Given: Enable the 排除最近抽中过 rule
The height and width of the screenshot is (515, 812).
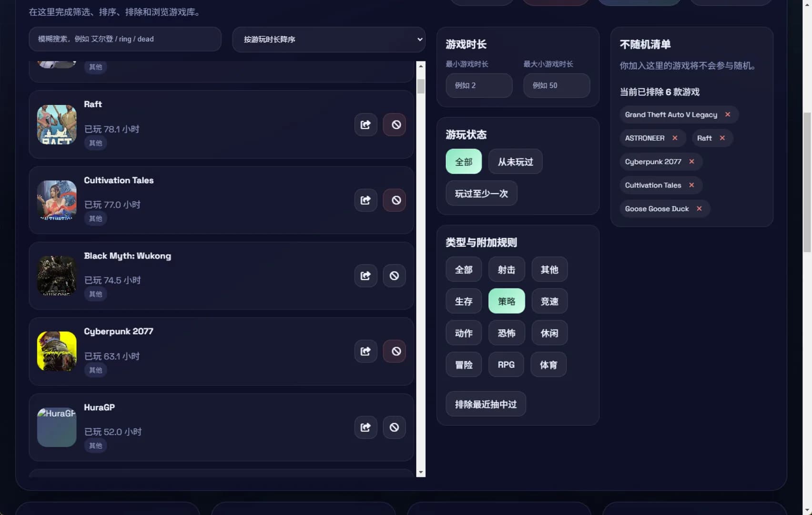Looking at the screenshot, I should [486, 404].
